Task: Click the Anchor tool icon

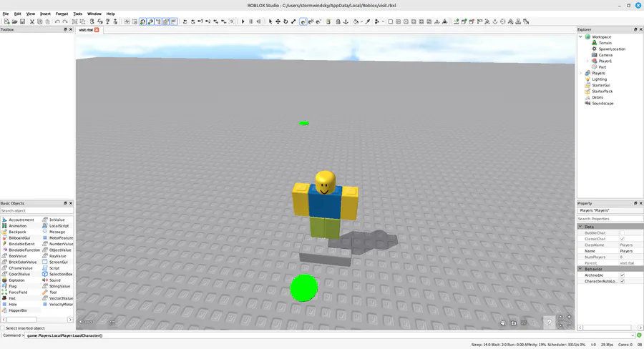Action: coord(346,21)
